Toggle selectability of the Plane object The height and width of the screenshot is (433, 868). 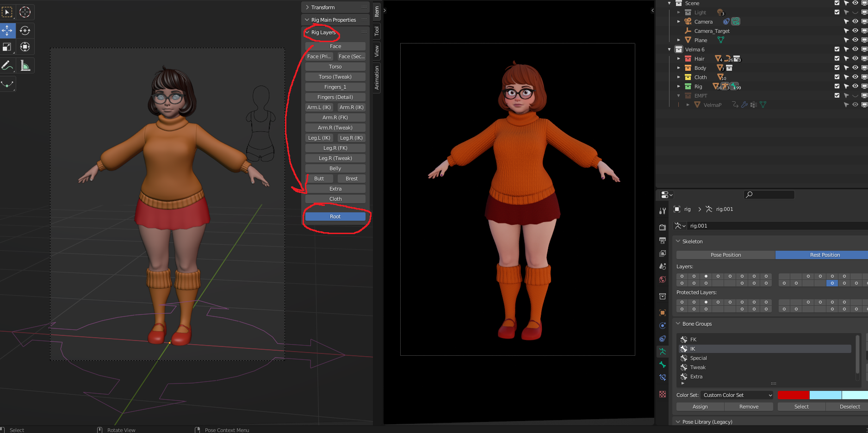click(x=846, y=40)
